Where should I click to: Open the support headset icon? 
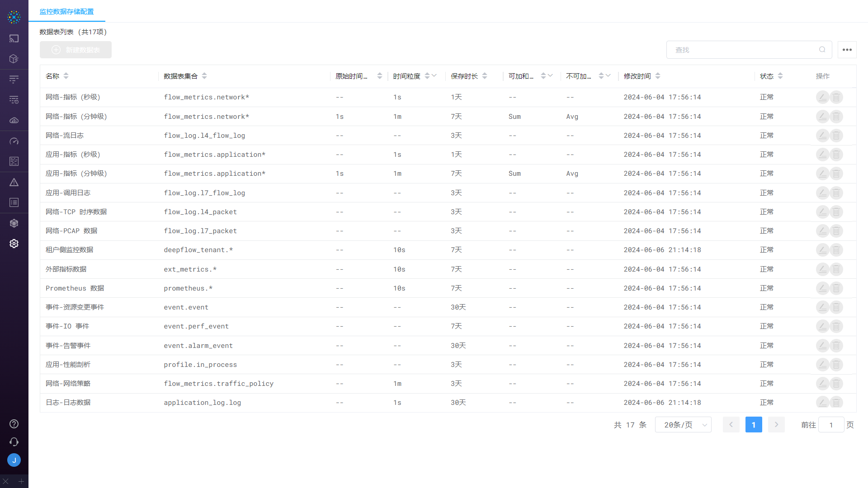pos(14,442)
